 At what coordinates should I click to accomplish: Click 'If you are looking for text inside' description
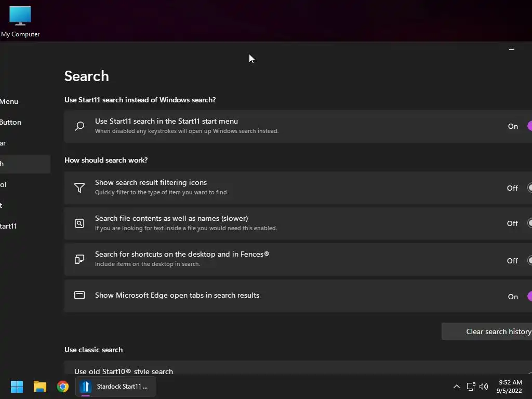(186, 229)
